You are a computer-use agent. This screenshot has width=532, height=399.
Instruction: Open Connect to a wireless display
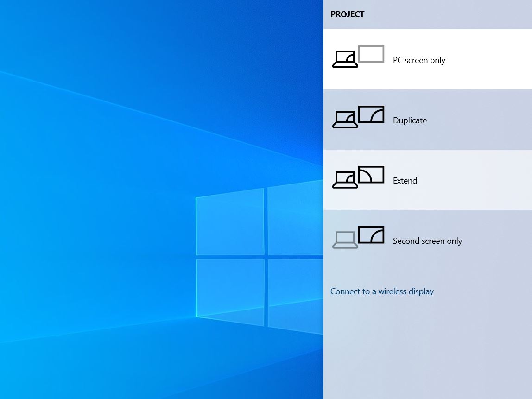(x=381, y=291)
